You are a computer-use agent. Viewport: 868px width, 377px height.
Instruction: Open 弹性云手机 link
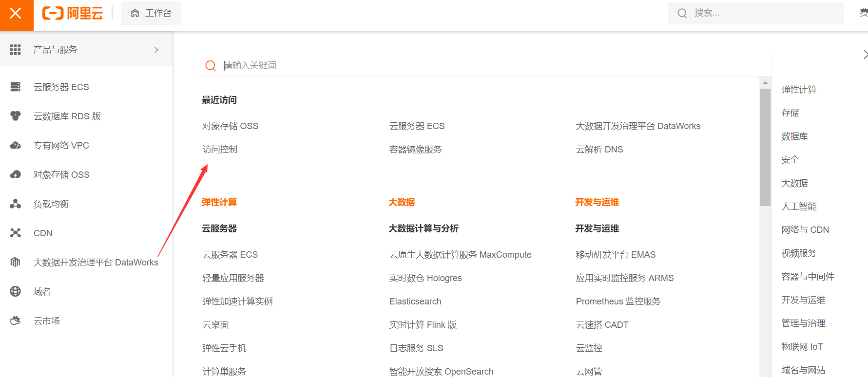224,348
